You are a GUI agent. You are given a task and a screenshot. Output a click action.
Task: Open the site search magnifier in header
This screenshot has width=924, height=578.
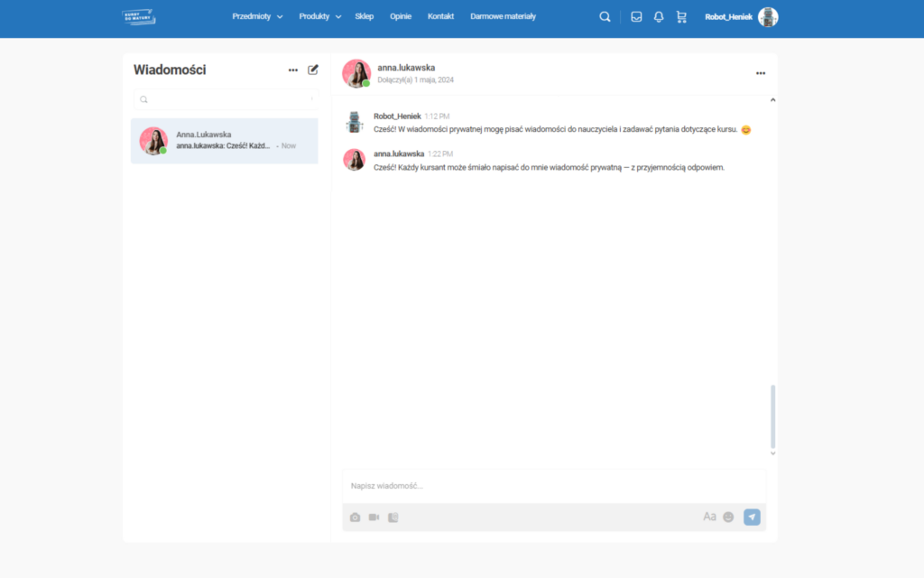pos(605,16)
